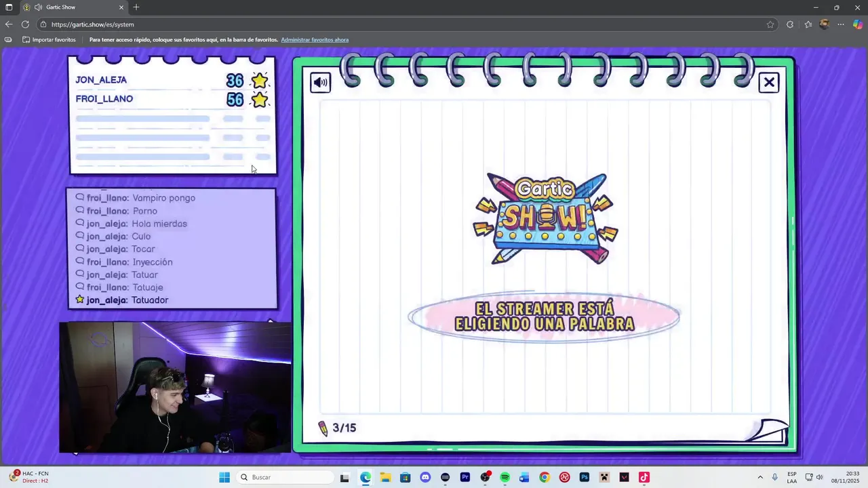Open the ESP LAA keyboard language selector
868x488 pixels.
coord(792,477)
